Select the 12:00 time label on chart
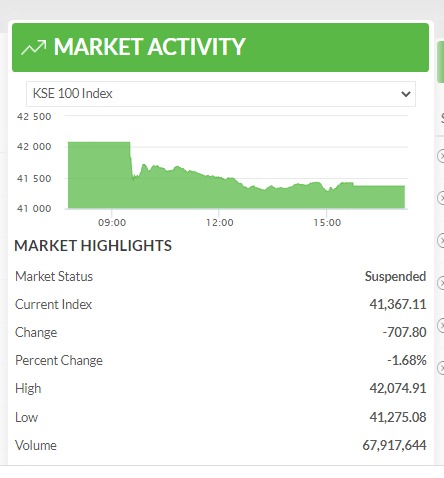This screenshot has width=444, height=478. (x=220, y=222)
